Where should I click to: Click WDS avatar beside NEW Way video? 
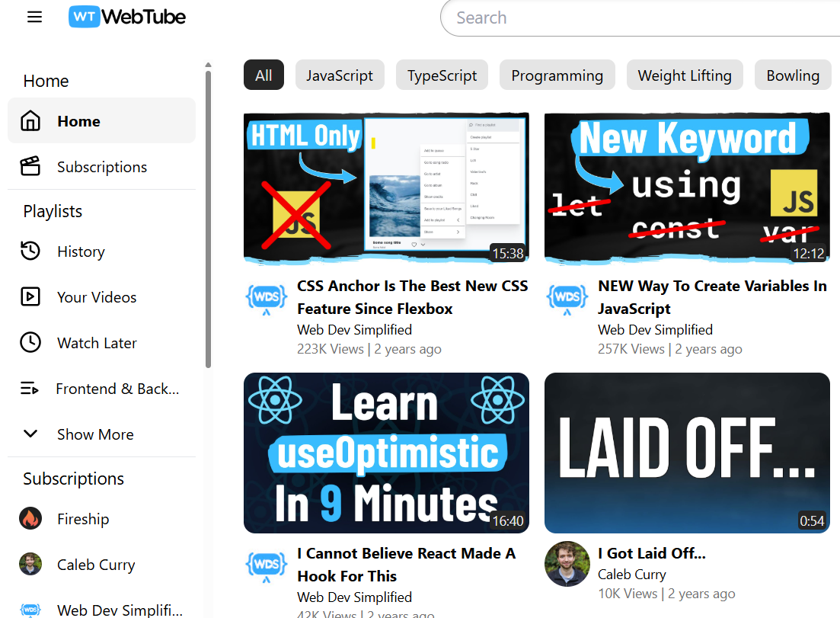click(x=567, y=298)
